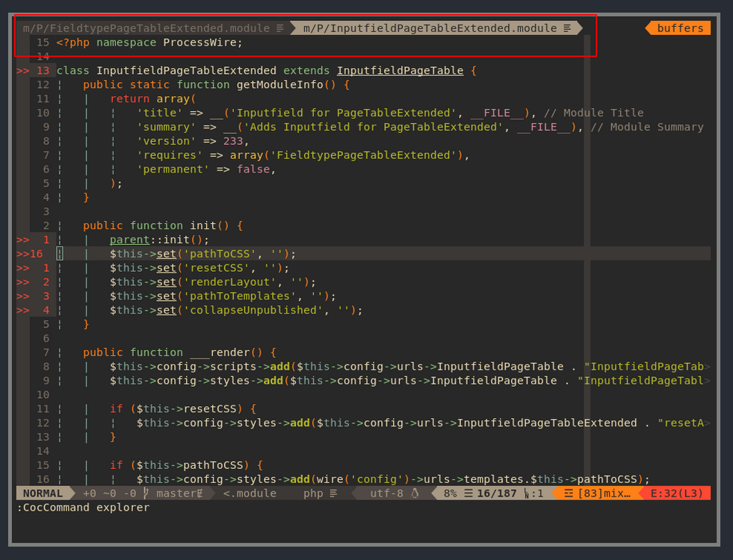Image resolution: width=733 pixels, height=560 pixels.
Task: Click the error sign beside the class declaration
Action: 22,71
